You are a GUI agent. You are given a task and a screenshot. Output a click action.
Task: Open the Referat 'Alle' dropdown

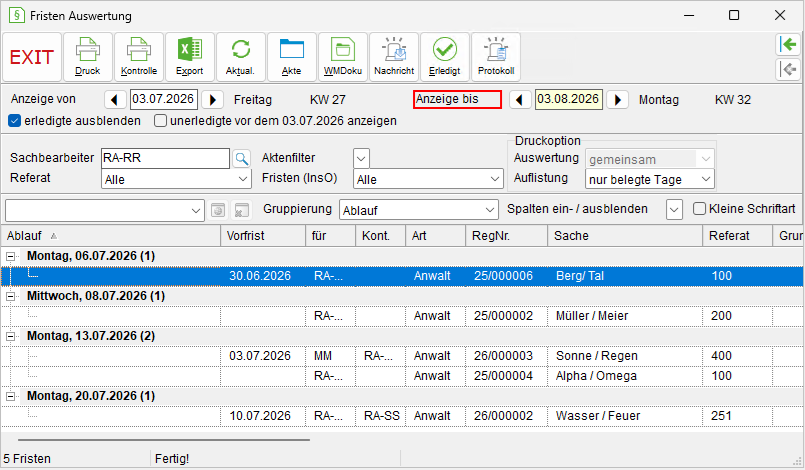click(x=176, y=179)
